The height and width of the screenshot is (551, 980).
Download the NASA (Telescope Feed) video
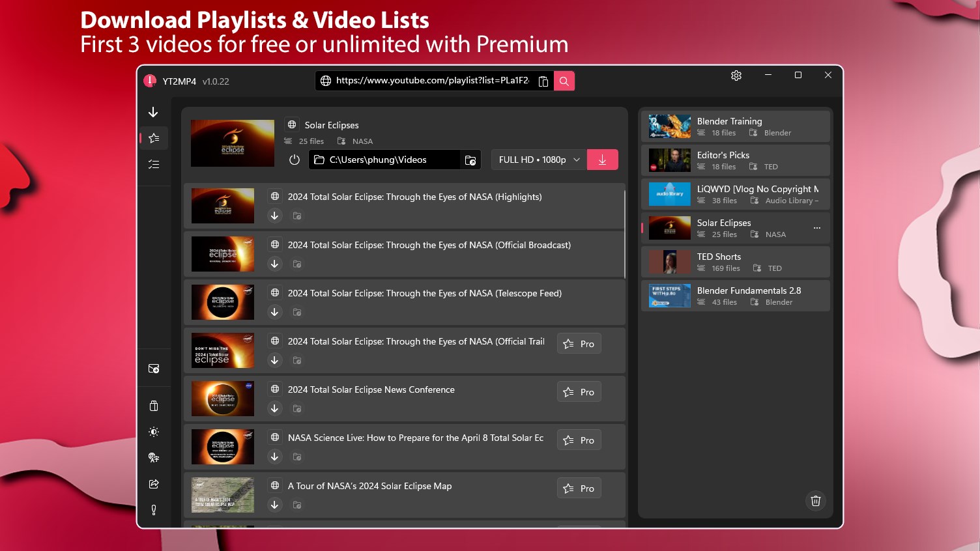[275, 312]
